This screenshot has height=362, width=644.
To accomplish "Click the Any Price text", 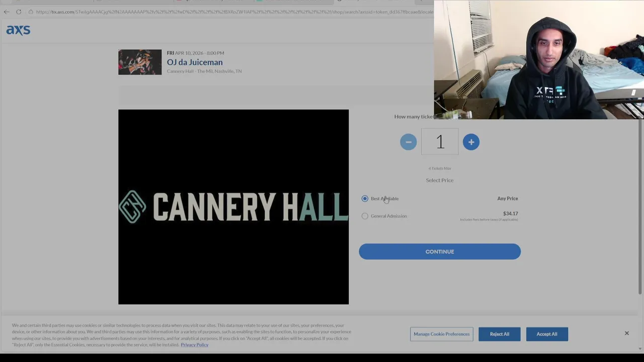I will 508,199.
